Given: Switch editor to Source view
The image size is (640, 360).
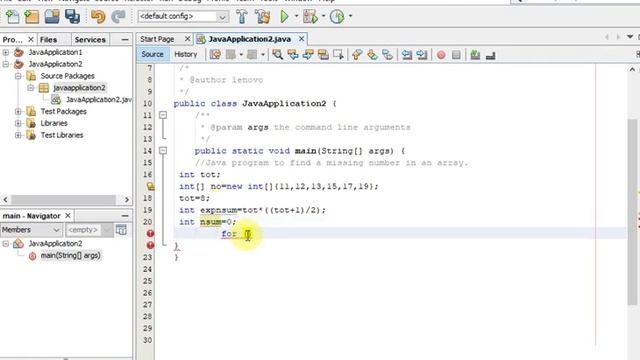Looking at the screenshot, I should coord(152,54).
